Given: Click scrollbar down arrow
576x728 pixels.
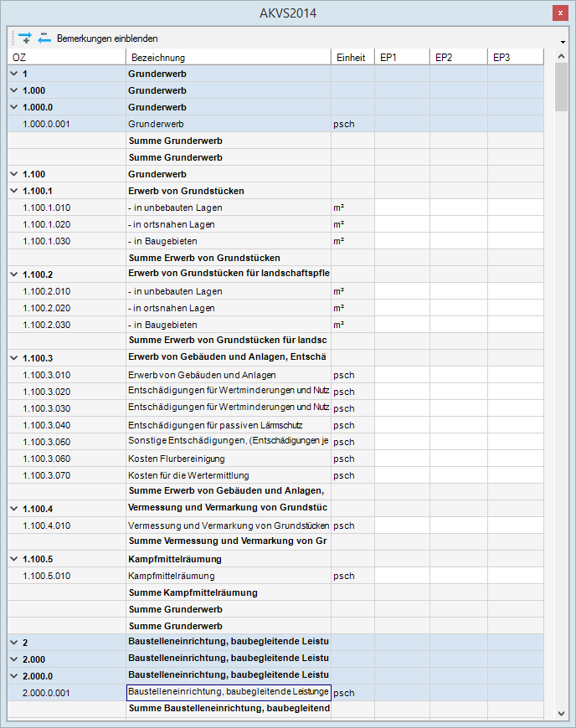Looking at the screenshot, I should (561, 714).
